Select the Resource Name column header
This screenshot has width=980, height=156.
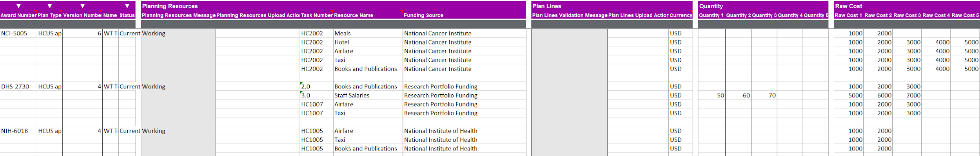(x=354, y=15)
